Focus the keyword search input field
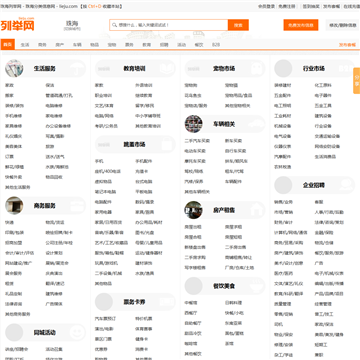The image size is (360, 360). click(x=169, y=25)
